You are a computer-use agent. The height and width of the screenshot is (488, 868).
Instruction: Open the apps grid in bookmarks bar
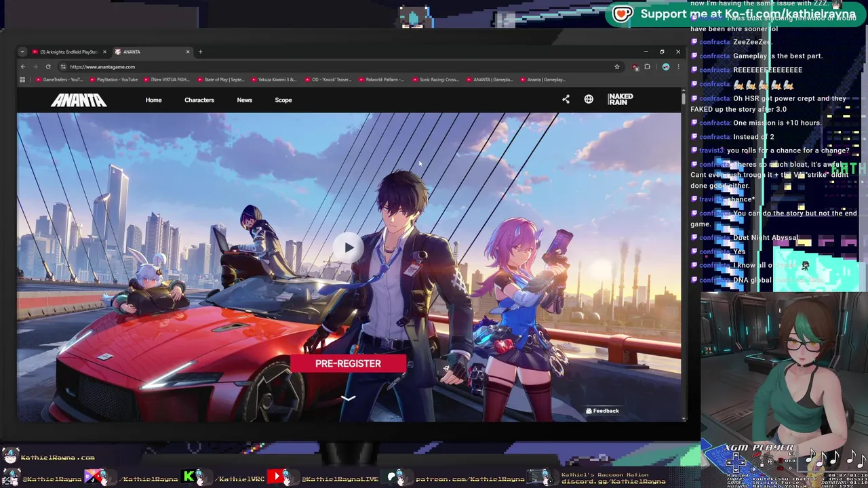tap(22, 79)
